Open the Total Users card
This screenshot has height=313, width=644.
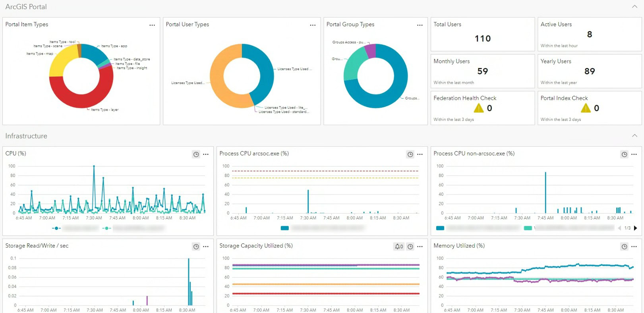[482, 34]
